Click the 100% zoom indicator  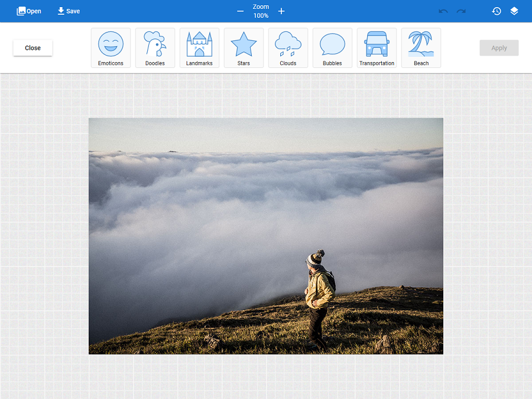tap(261, 16)
